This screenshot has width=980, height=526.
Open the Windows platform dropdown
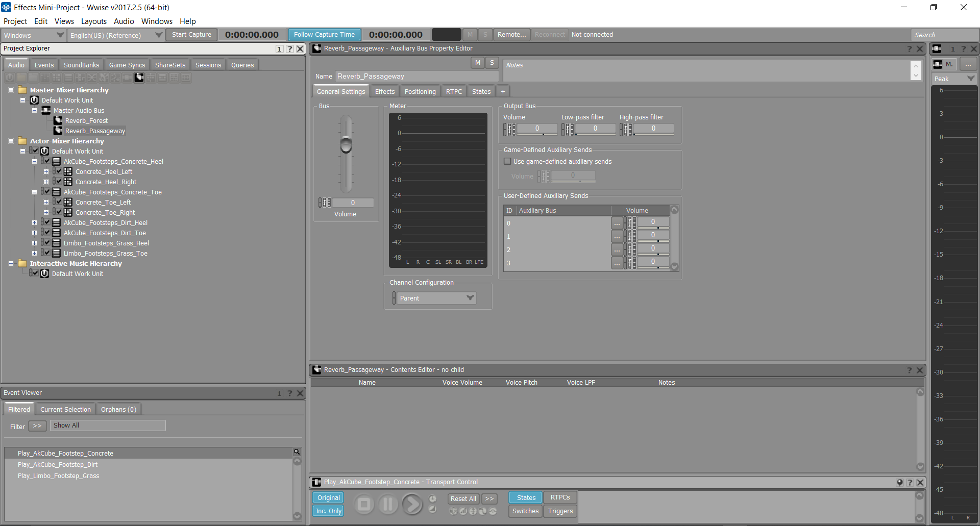(x=34, y=35)
